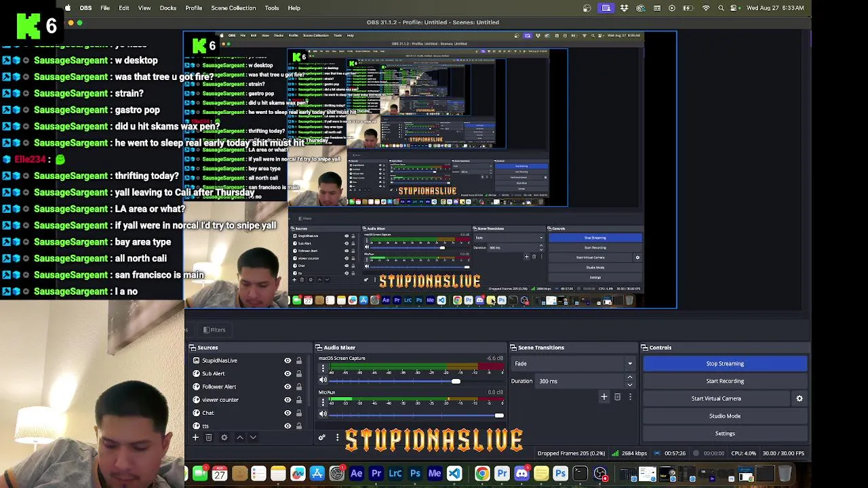The height and width of the screenshot is (488, 868).
Task: Click the Stop Streaming button
Action: [725, 364]
